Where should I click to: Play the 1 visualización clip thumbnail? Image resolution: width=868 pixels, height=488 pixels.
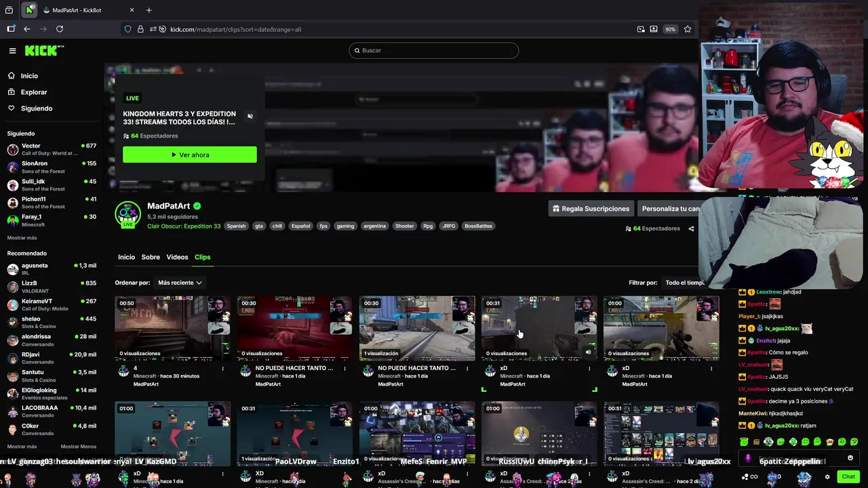tap(417, 328)
